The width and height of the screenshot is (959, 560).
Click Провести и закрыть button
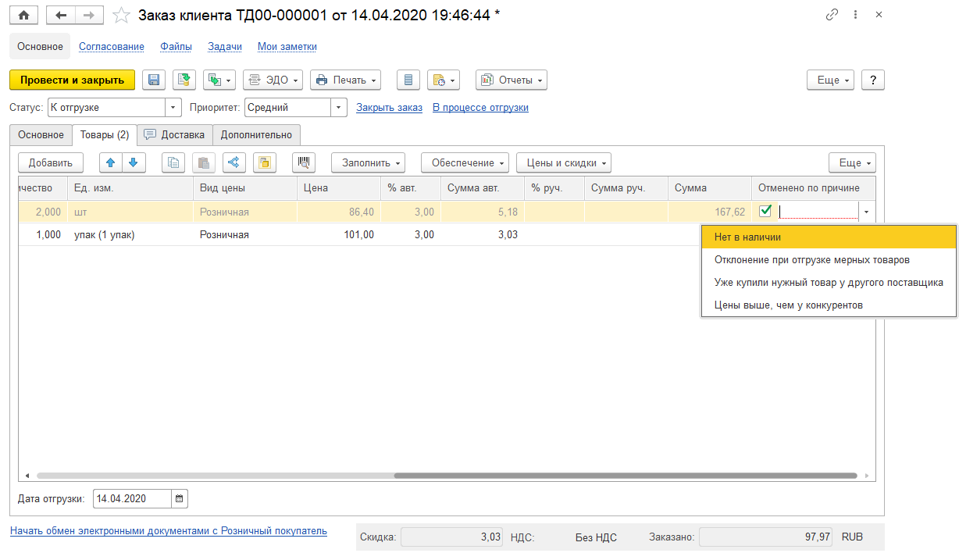pyautogui.click(x=72, y=80)
